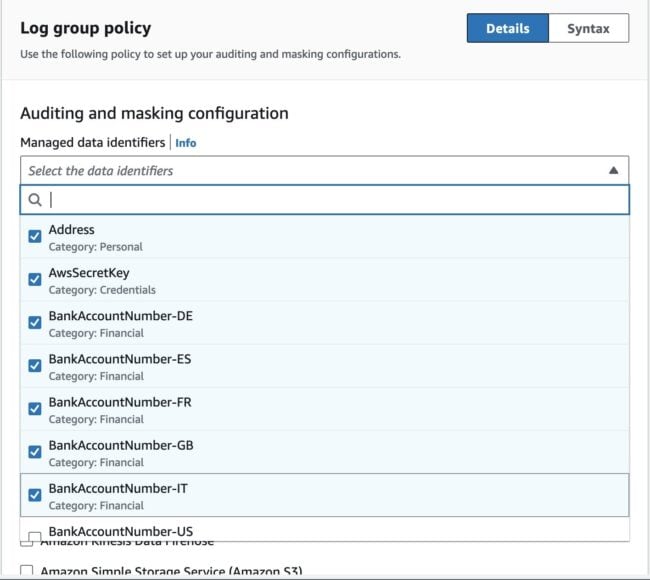Select the BankAccountNumber-IT list row label
The width and height of the screenshot is (650, 580).
[x=118, y=488]
